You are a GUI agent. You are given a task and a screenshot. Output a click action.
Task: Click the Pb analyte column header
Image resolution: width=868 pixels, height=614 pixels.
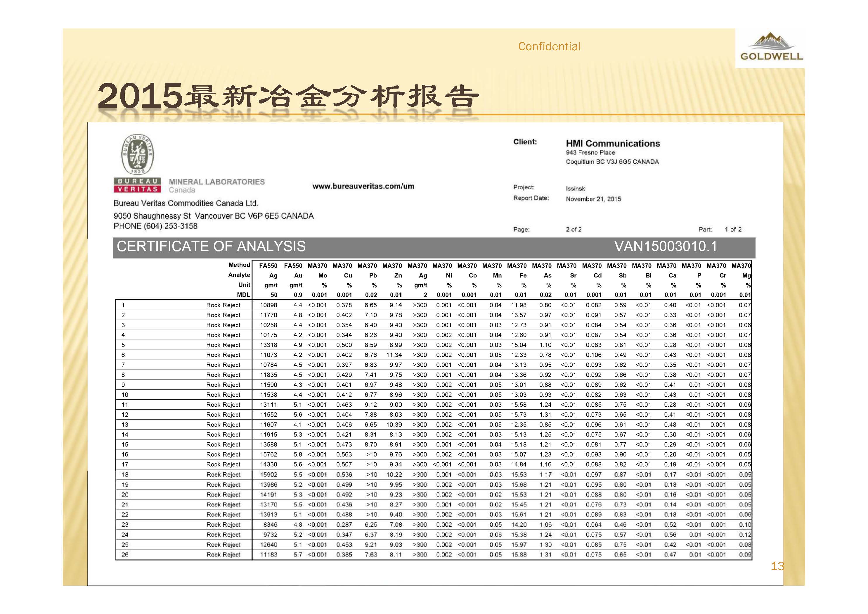click(x=373, y=276)
